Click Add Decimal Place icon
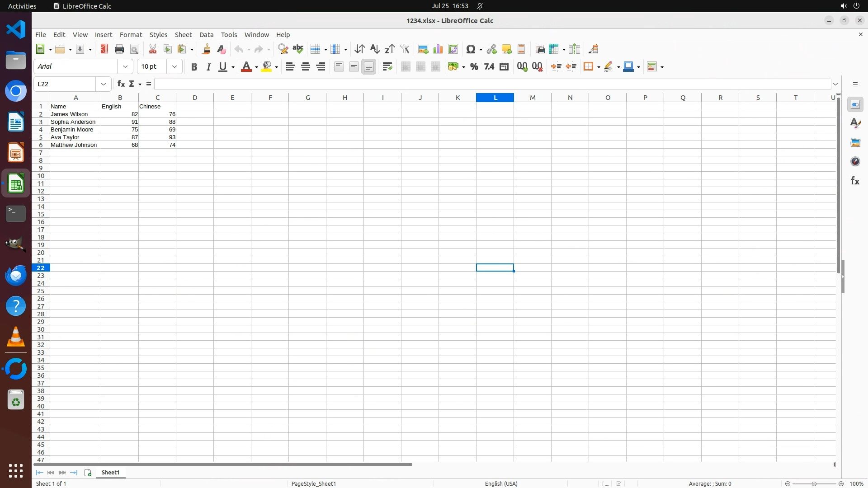 [522, 67]
